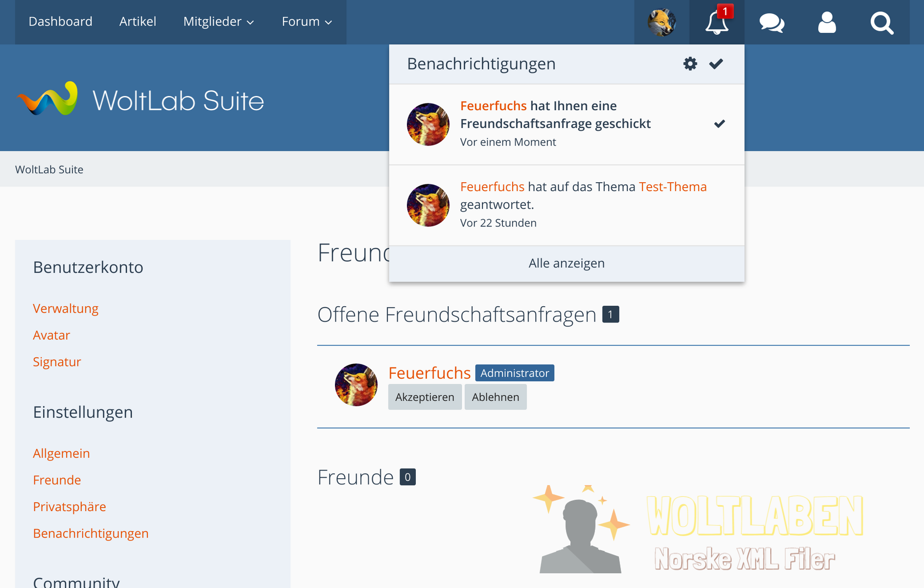This screenshot has height=588, width=924.
Task: Click the wolf avatar in top bar
Action: [x=662, y=23]
